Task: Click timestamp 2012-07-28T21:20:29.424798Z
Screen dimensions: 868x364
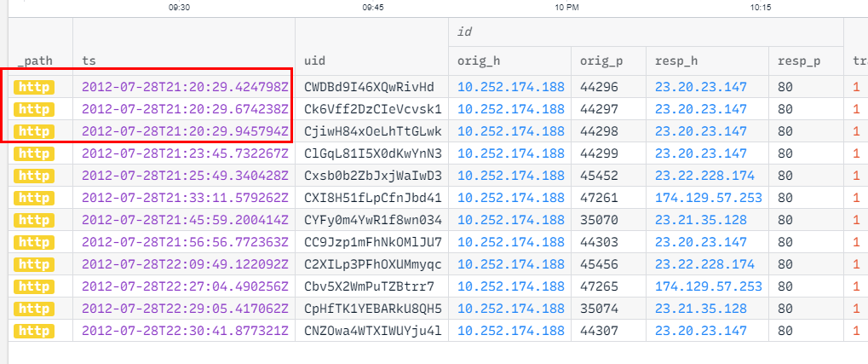Action: (x=186, y=87)
